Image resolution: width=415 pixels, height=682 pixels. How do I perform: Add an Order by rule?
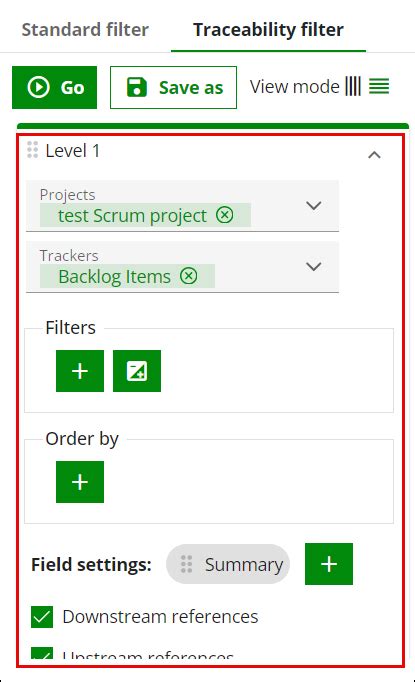tap(80, 482)
